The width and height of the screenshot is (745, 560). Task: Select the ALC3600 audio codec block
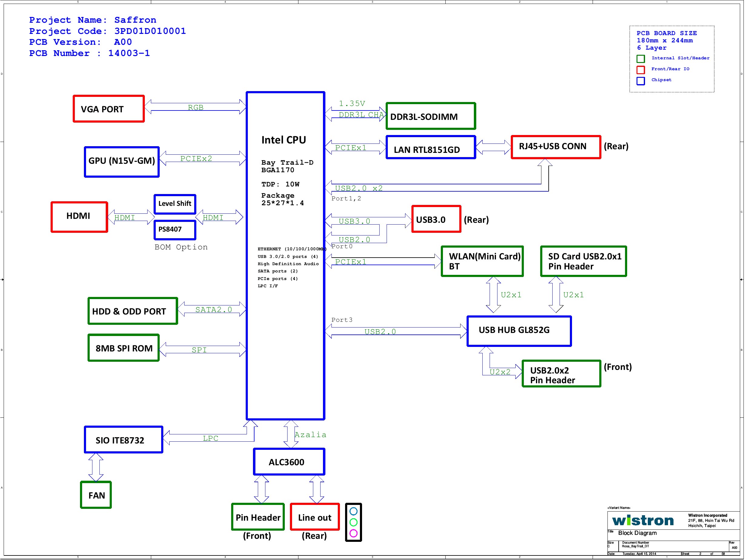coord(289,462)
